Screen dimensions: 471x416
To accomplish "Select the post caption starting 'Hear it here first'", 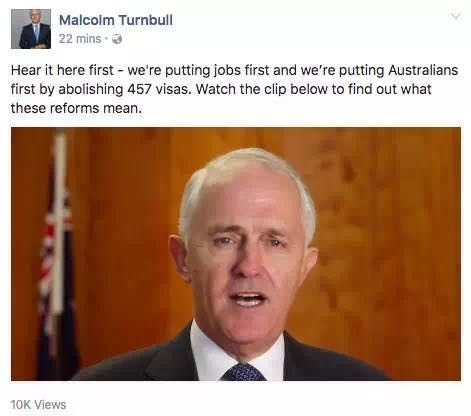I will tap(234, 89).
